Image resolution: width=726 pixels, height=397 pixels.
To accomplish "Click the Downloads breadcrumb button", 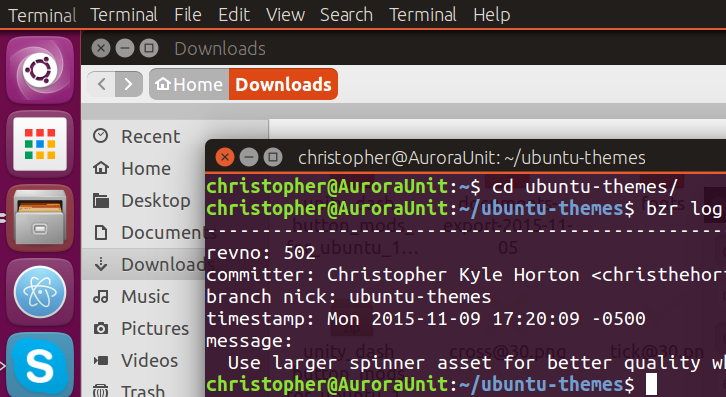I will point(283,84).
